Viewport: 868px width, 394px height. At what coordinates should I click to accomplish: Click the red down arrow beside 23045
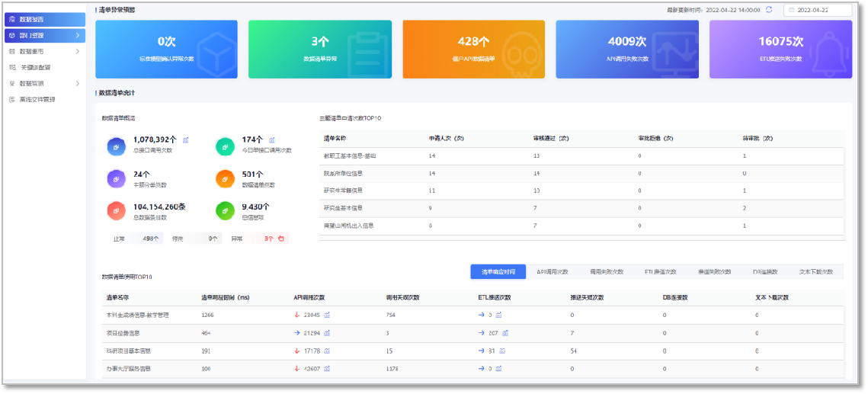[x=296, y=315]
